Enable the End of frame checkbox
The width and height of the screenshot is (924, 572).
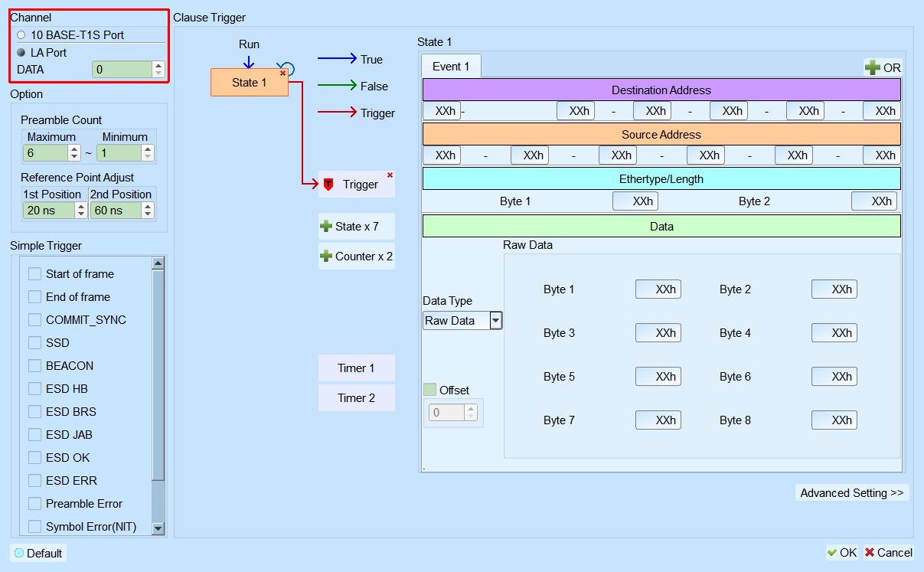pyautogui.click(x=34, y=297)
